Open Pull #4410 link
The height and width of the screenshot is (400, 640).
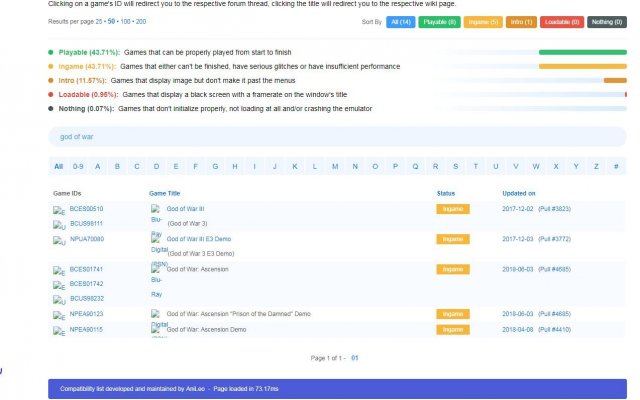[554, 329]
